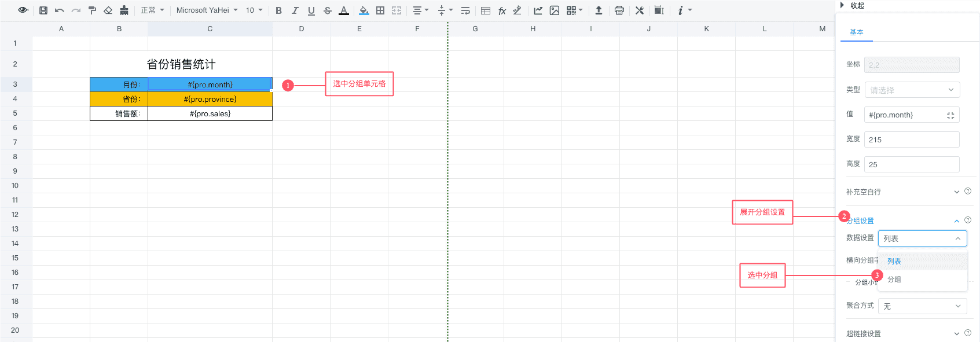
Task: Open the fill color paint bucket
Action: [x=364, y=10]
